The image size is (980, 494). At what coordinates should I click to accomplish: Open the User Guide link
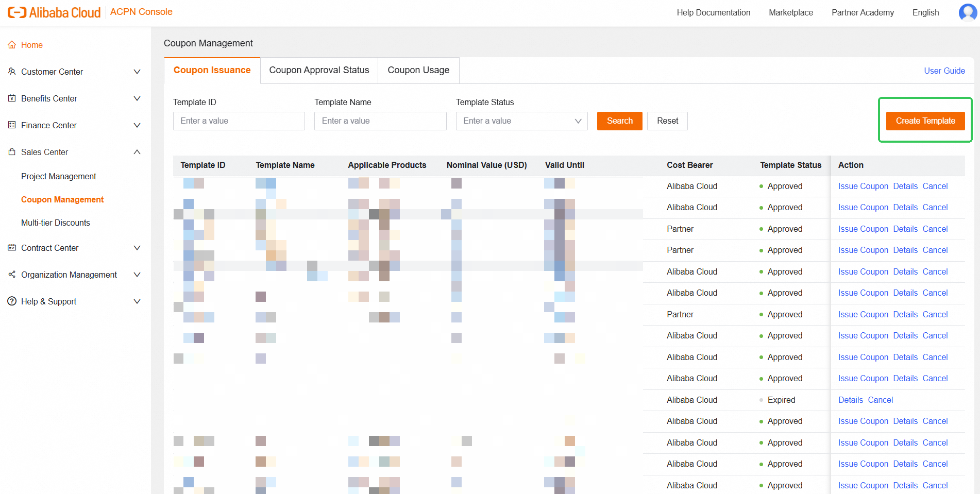pos(944,71)
